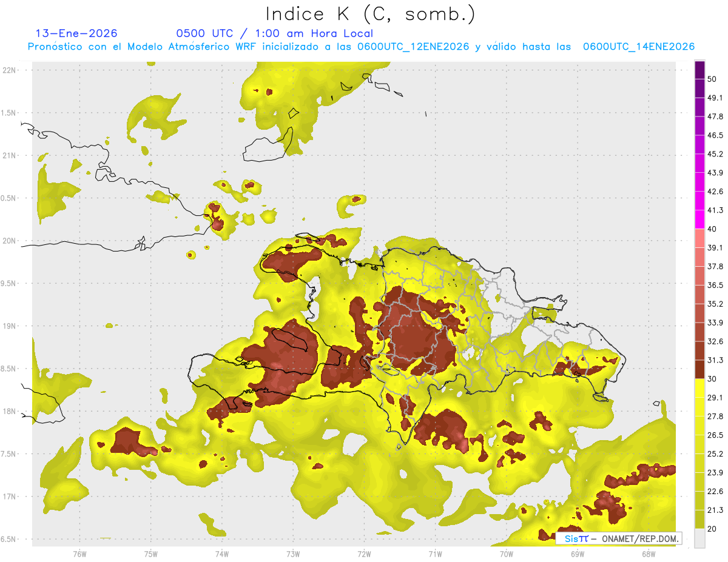Screen dimensions: 728x562
Task: Click the "0500 UTC / 1:00 am Hora Local" text
Action: pos(274,33)
